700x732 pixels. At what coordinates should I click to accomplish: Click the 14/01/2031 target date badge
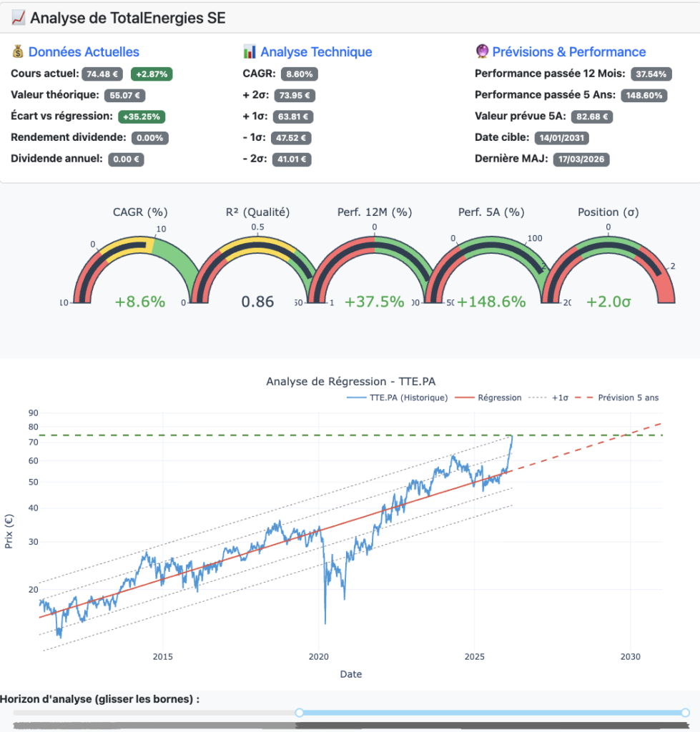pyautogui.click(x=562, y=137)
